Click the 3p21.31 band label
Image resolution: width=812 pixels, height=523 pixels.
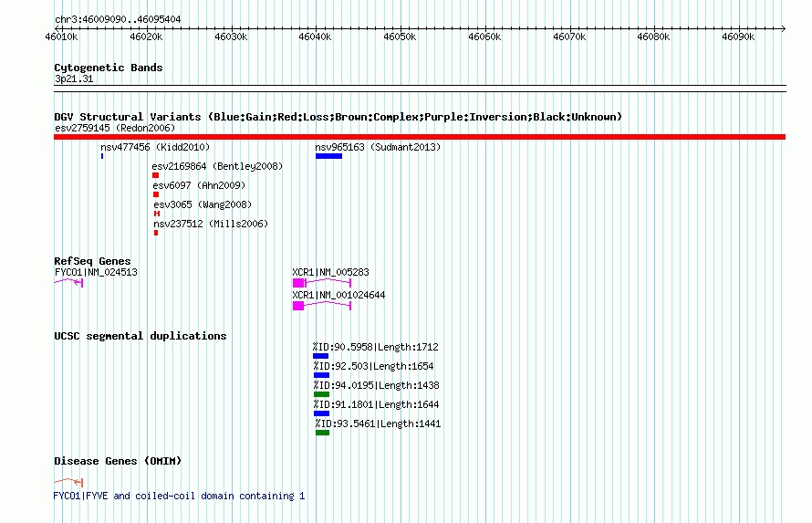click(x=74, y=78)
